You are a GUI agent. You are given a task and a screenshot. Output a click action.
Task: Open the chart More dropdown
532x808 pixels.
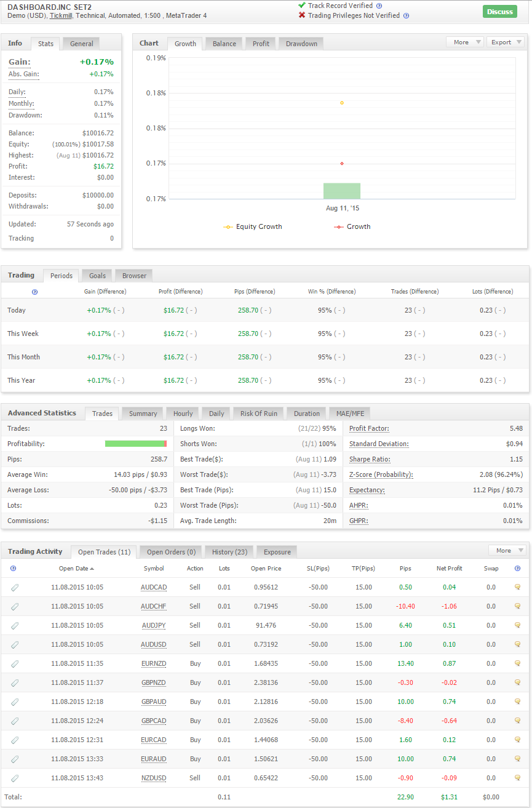[465, 42]
